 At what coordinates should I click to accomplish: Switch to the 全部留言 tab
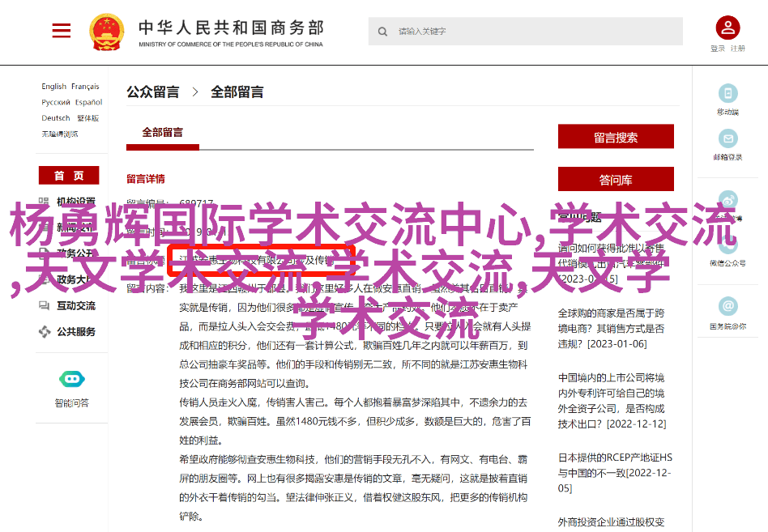(163, 133)
